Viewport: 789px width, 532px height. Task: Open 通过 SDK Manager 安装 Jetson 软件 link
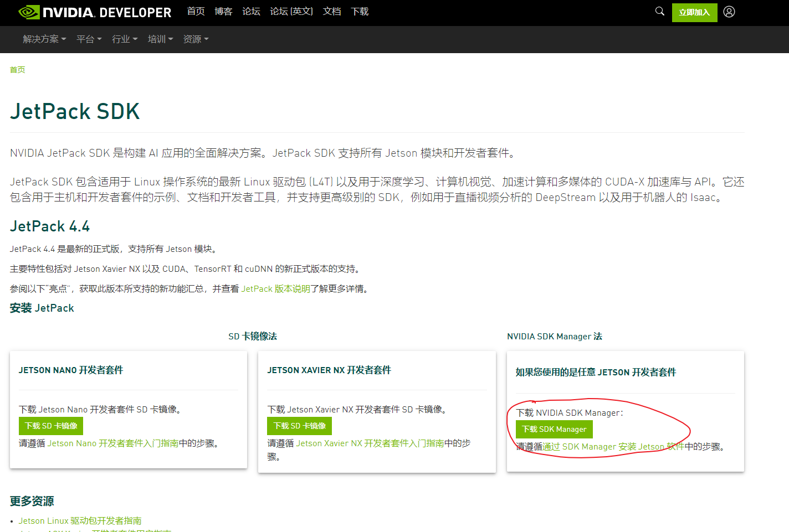pos(613,447)
